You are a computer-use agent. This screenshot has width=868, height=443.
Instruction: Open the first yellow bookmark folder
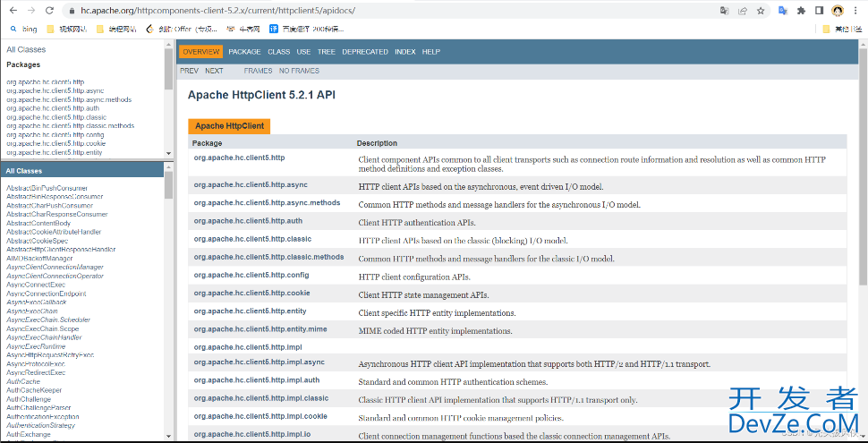pos(67,29)
